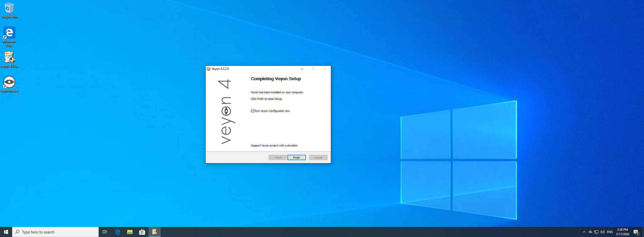Screen dimensions: 644x237
Task: Click the text Veyon has been installed on your computer
Action: [x=277, y=92]
